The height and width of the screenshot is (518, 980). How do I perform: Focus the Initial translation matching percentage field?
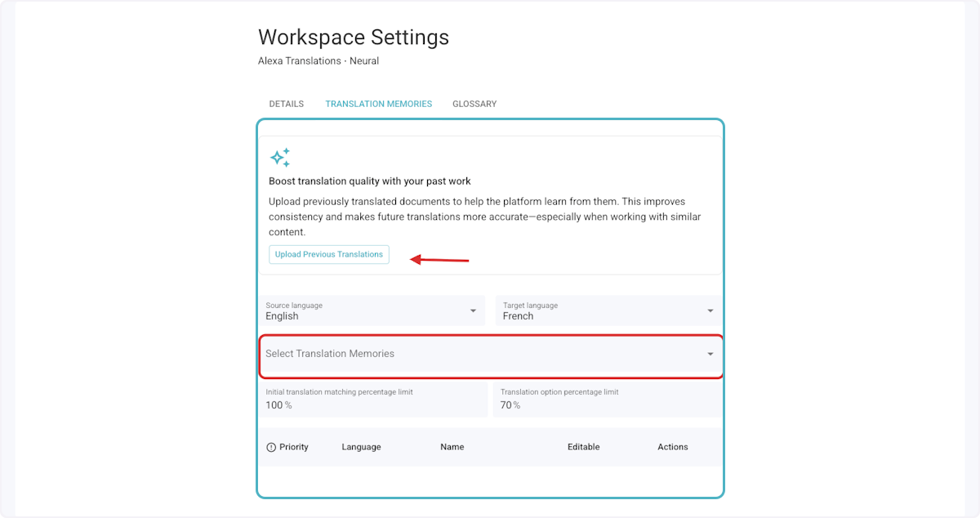click(372, 400)
